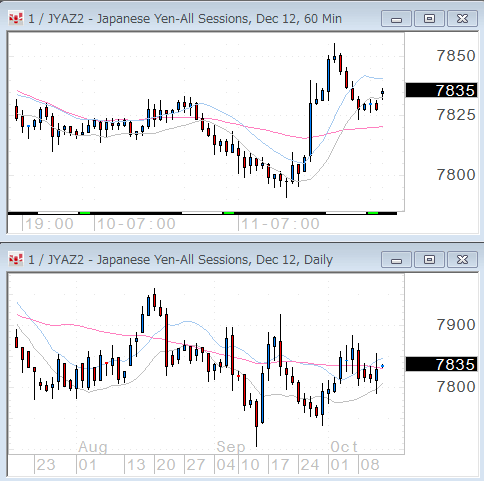The width and height of the screenshot is (484, 481).
Task: Click the highest candle on 60 Min chart
Action: click(334, 53)
